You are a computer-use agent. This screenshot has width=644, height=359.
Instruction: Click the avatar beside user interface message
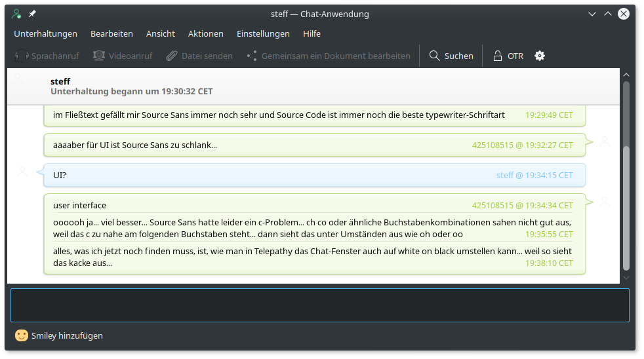pyautogui.click(x=605, y=202)
